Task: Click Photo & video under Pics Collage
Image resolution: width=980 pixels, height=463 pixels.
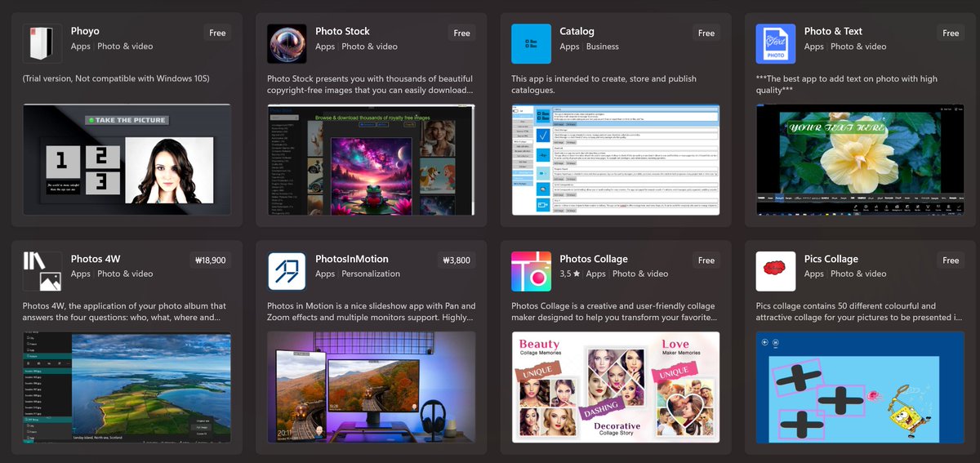Action: (858, 274)
